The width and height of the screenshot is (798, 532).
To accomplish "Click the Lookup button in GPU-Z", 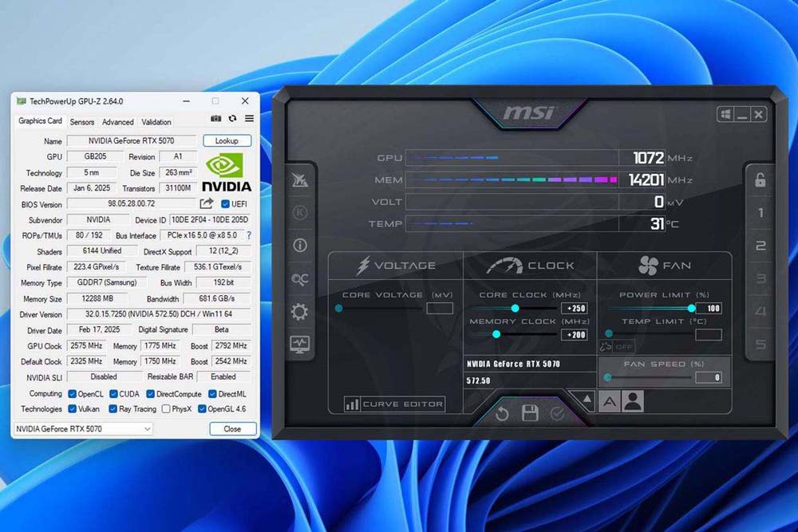I will (x=227, y=141).
